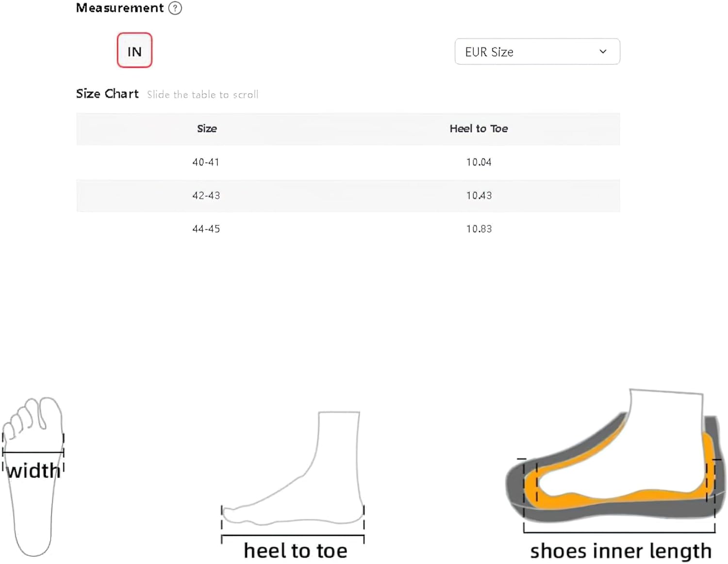Select the 44-45 size row

coord(348,229)
